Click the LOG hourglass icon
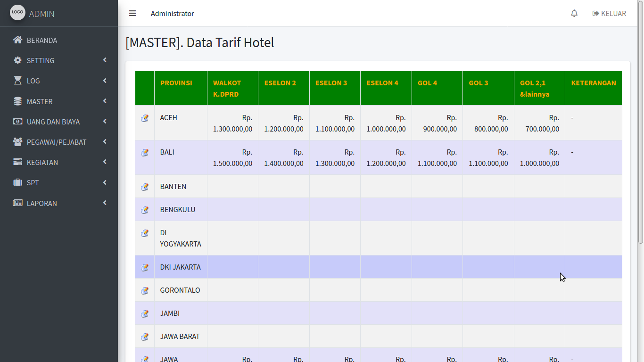The image size is (644, 362). (x=18, y=81)
